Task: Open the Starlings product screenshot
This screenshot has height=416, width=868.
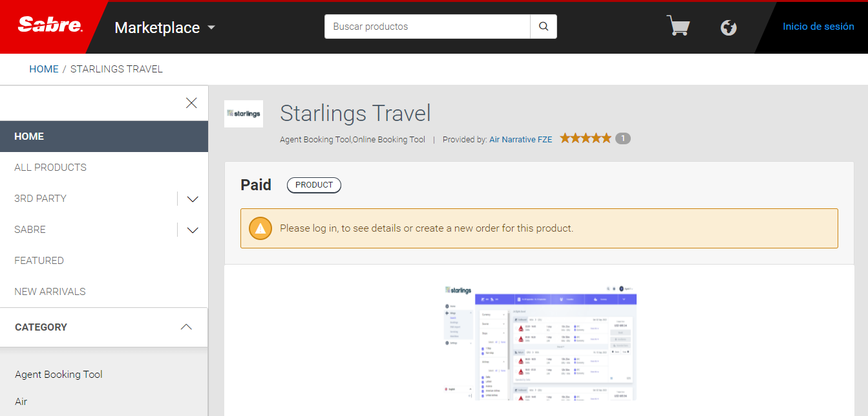Action: tap(540, 342)
